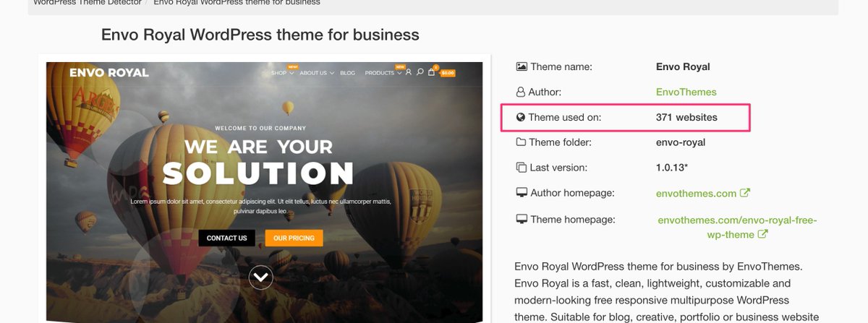Screen dimensions: 868x323
Task: Select the 'envo-royal' theme folder value
Action: [x=681, y=142]
